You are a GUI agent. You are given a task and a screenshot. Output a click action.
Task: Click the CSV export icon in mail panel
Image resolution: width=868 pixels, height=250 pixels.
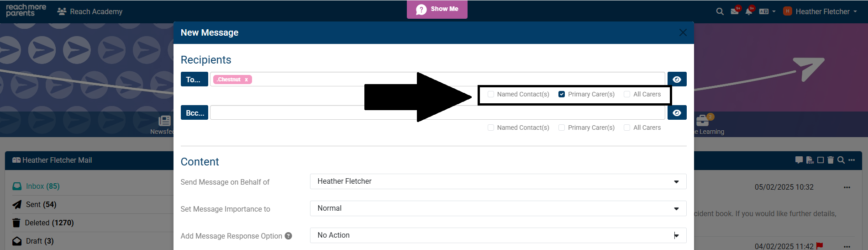pos(810,160)
